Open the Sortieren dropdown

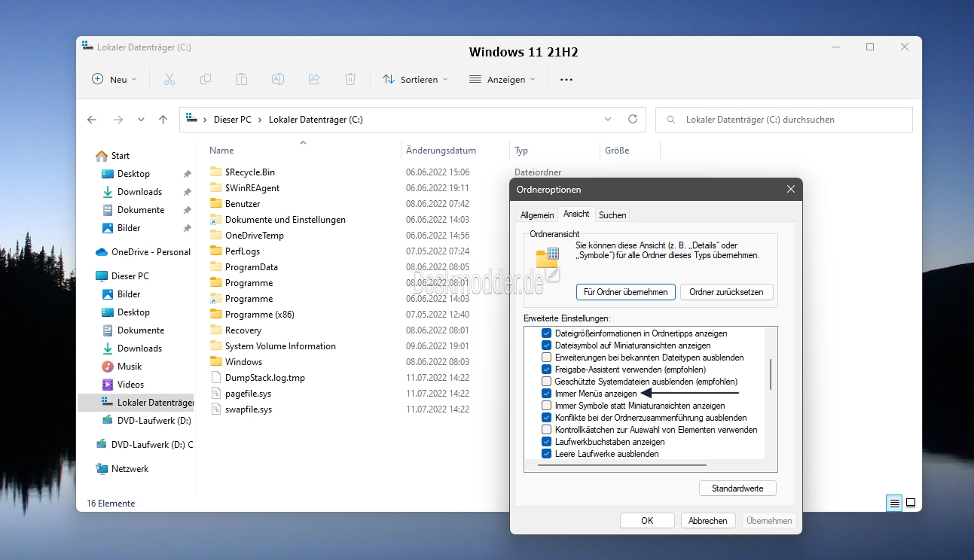(x=415, y=79)
